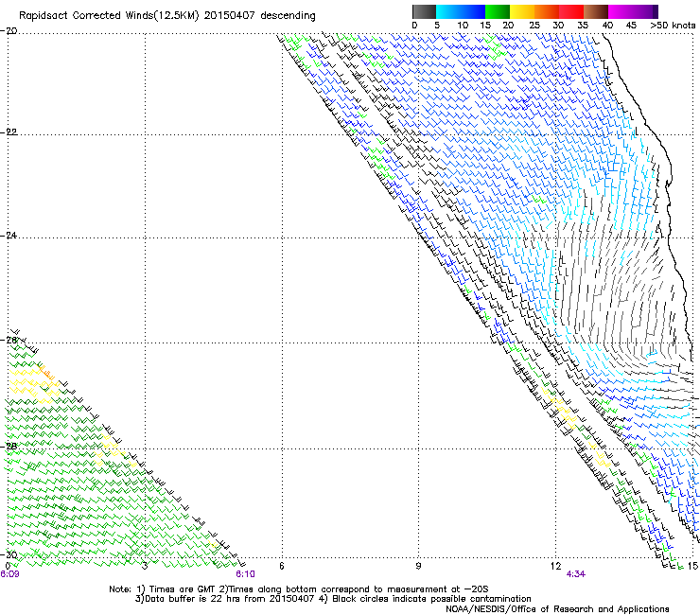Click the '25' legend scale label

pos(534,26)
